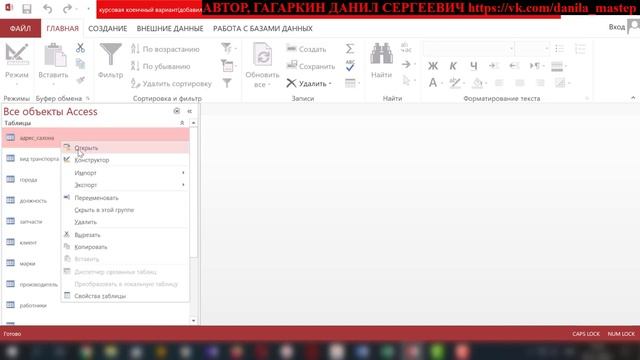Screen dimensions: 640x360
Task: Choose Конструктор from context menu
Action: pyautogui.click(x=125, y=160)
